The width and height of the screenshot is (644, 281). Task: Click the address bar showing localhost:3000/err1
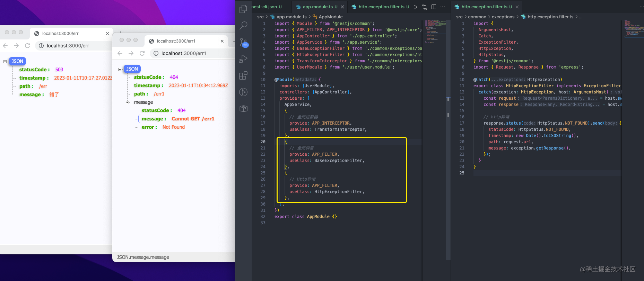192,53
